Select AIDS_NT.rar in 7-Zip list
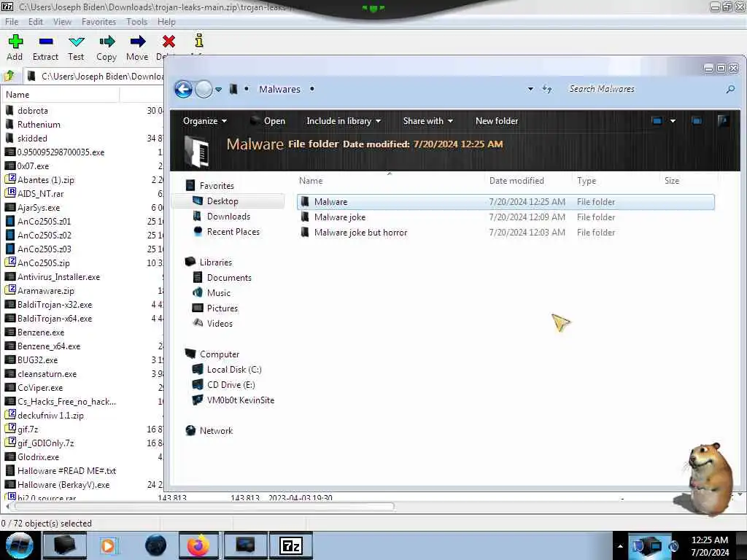The image size is (747, 560). coord(41,194)
